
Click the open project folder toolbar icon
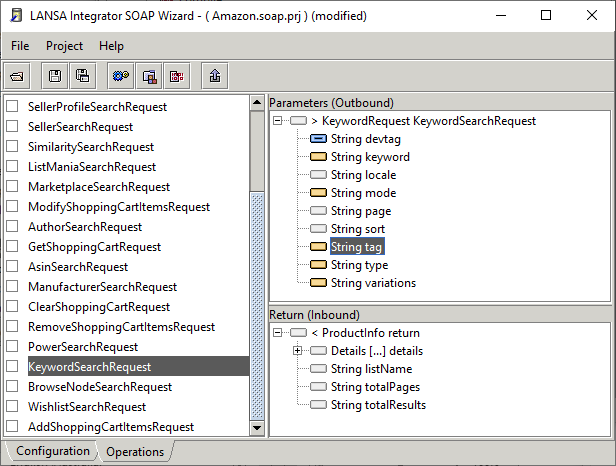click(17, 76)
